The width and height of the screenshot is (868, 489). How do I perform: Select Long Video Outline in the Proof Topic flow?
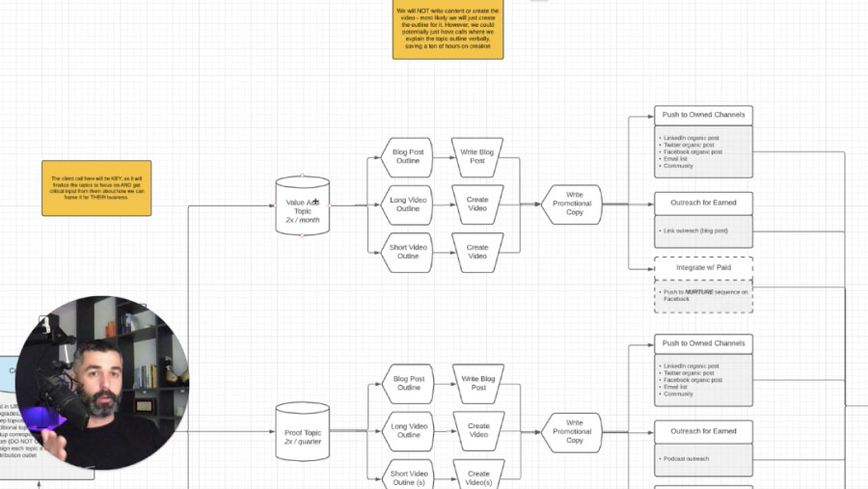(409, 431)
